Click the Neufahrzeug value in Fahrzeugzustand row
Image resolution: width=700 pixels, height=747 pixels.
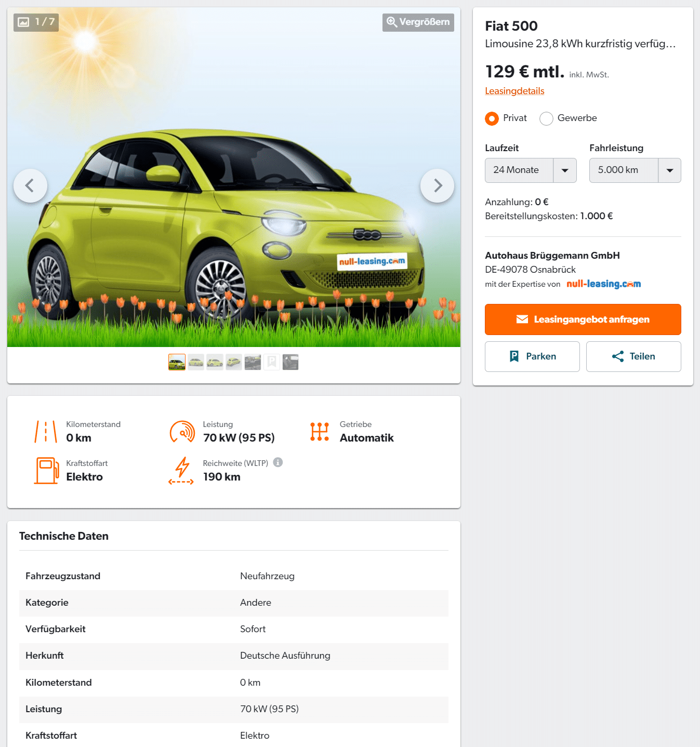click(x=267, y=576)
